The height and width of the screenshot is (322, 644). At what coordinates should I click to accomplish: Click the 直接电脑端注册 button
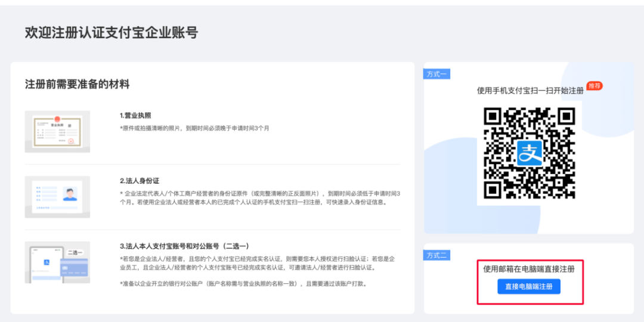click(529, 287)
